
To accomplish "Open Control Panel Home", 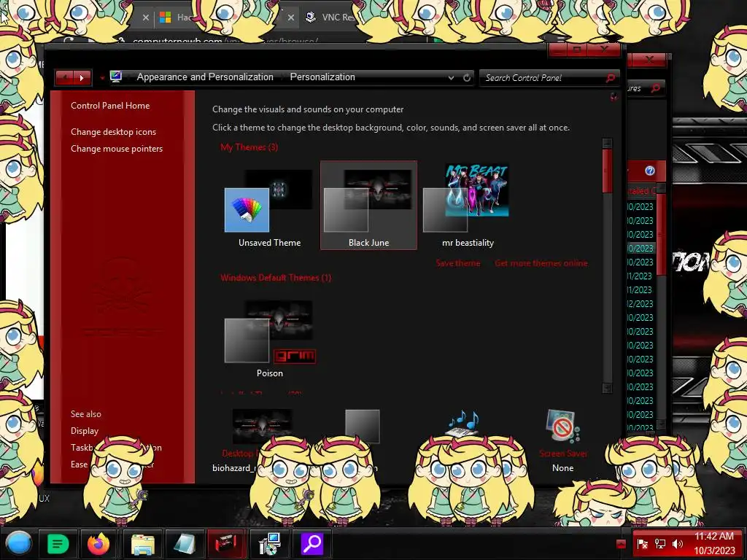I will pyautogui.click(x=110, y=106).
